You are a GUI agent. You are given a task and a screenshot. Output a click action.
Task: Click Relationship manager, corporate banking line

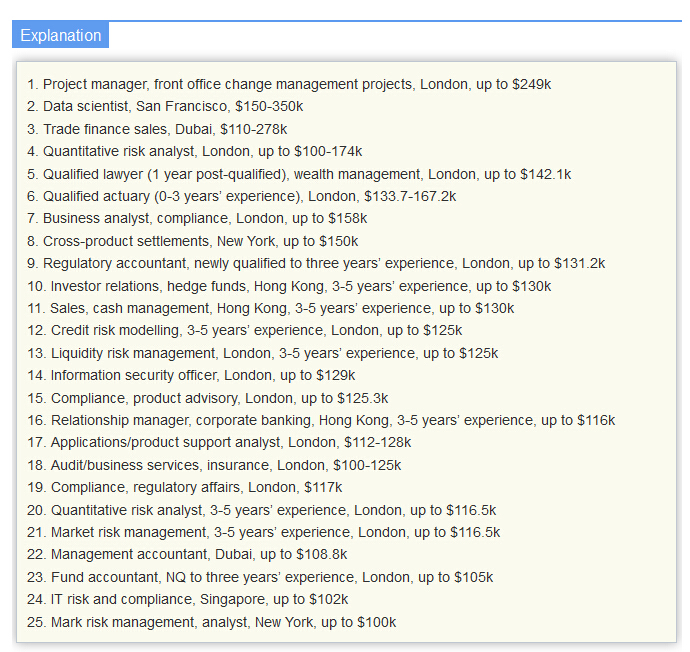tap(322, 420)
